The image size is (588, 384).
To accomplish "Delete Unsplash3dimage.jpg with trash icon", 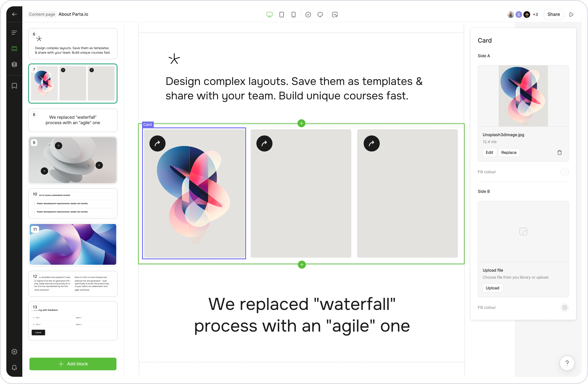I will [x=559, y=152].
